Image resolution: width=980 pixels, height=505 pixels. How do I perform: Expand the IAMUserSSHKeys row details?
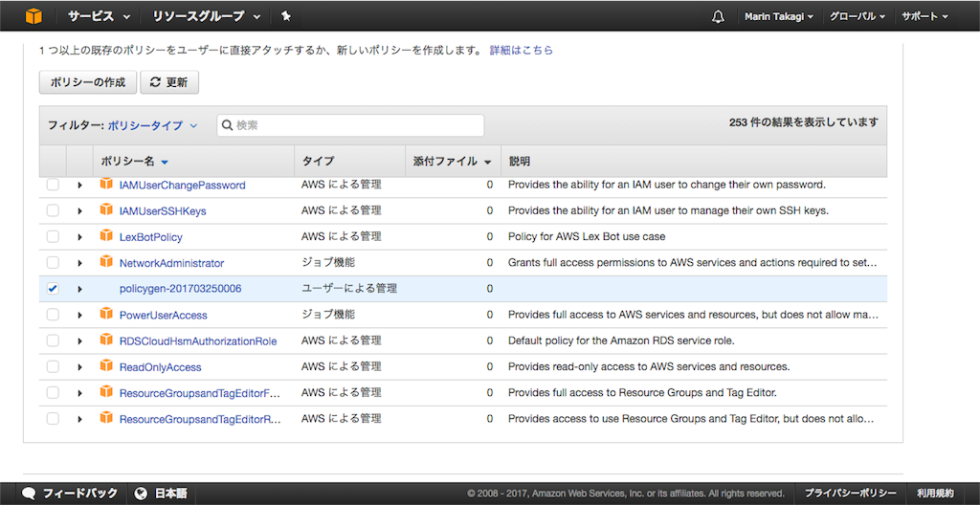point(79,210)
